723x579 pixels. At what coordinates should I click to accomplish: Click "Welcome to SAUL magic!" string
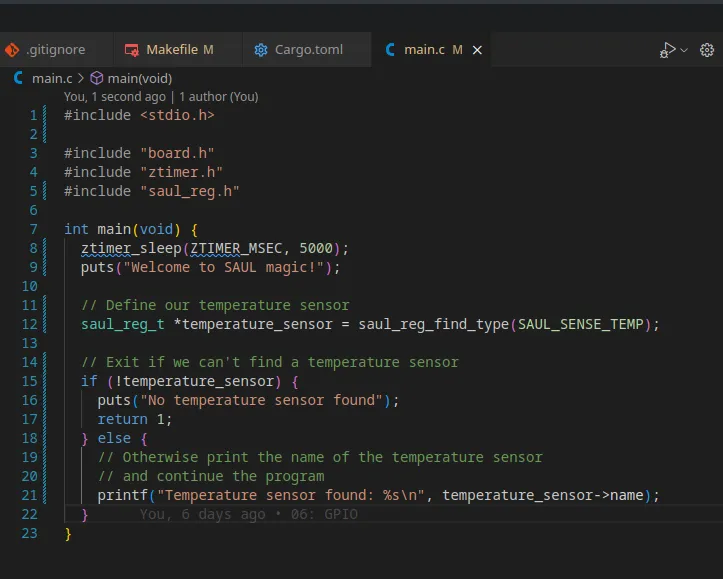click(x=223, y=267)
